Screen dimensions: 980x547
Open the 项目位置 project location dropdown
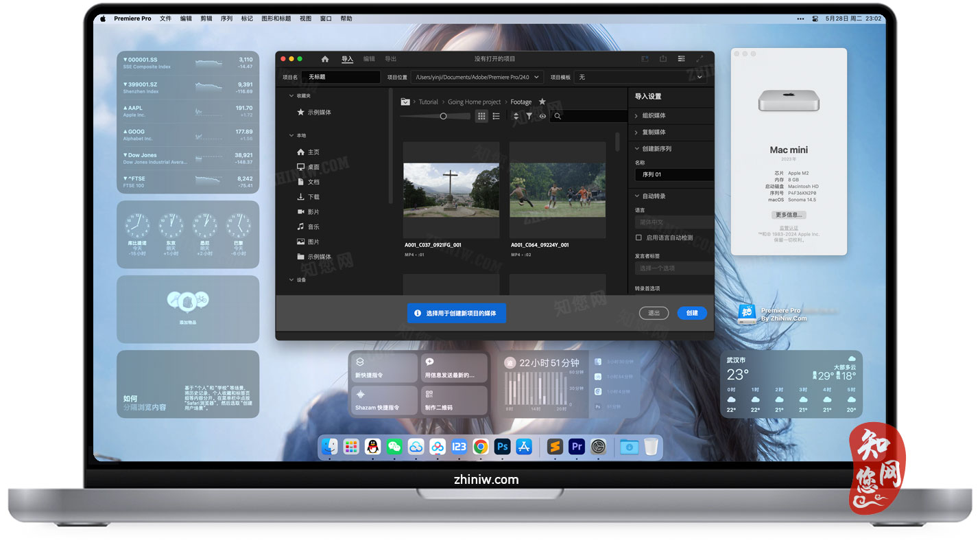click(477, 78)
